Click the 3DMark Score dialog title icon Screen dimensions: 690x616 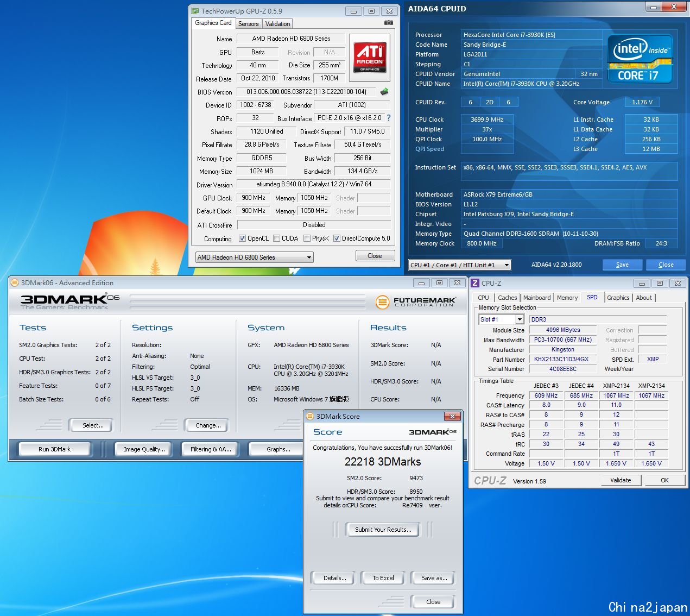(x=310, y=416)
